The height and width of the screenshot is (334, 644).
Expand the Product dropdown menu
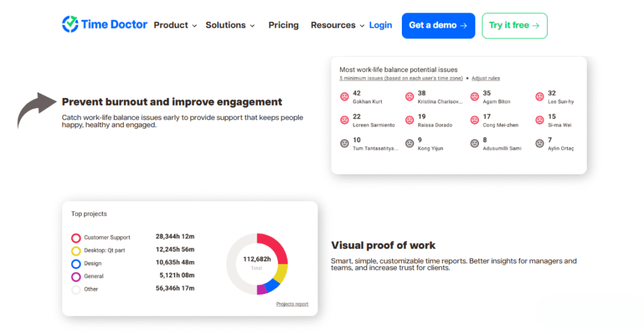tap(175, 25)
